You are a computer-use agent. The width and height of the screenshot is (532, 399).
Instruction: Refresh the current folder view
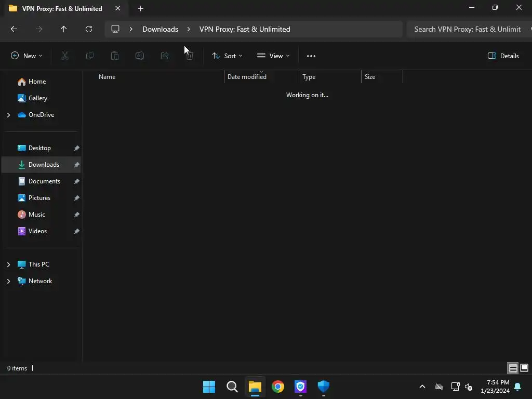click(89, 29)
